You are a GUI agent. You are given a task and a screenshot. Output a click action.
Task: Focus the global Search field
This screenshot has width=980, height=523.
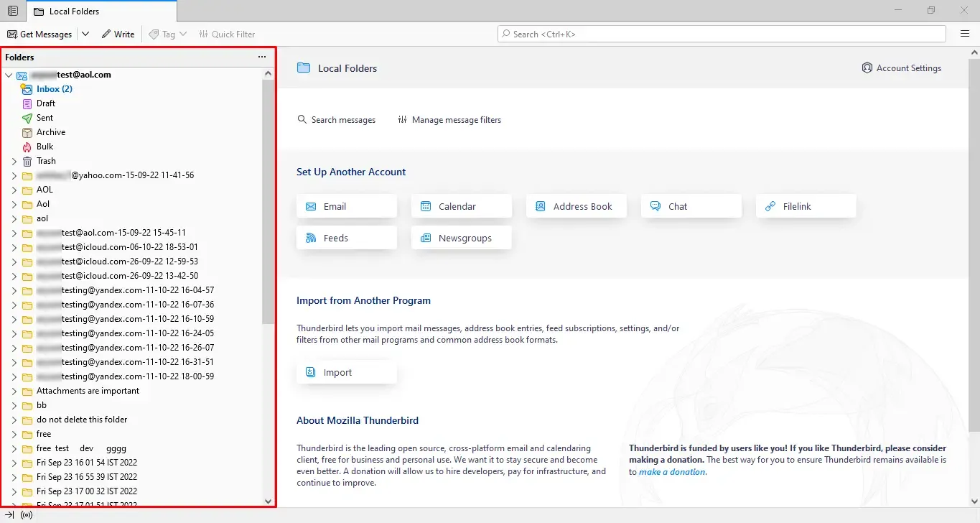click(722, 34)
